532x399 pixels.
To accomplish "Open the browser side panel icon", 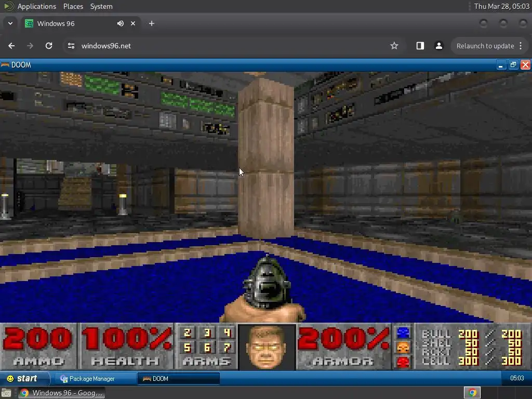I will point(420,46).
